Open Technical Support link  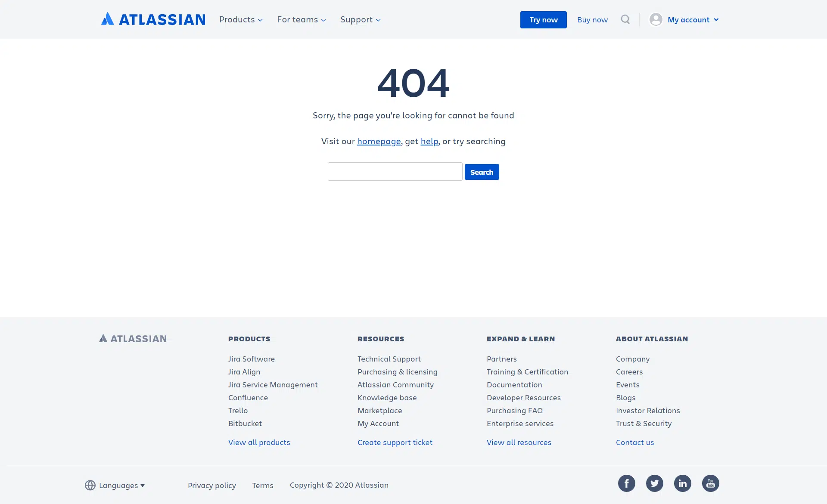tap(389, 359)
